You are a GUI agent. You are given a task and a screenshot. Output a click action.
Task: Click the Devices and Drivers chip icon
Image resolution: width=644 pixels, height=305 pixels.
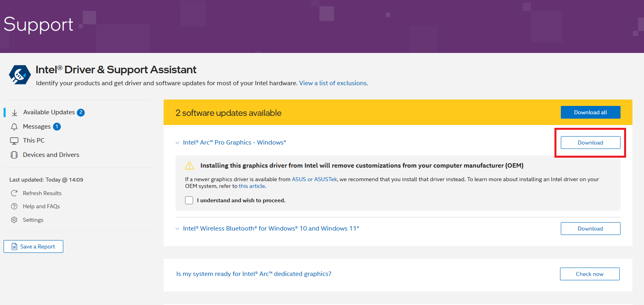click(x=14, y=155)
